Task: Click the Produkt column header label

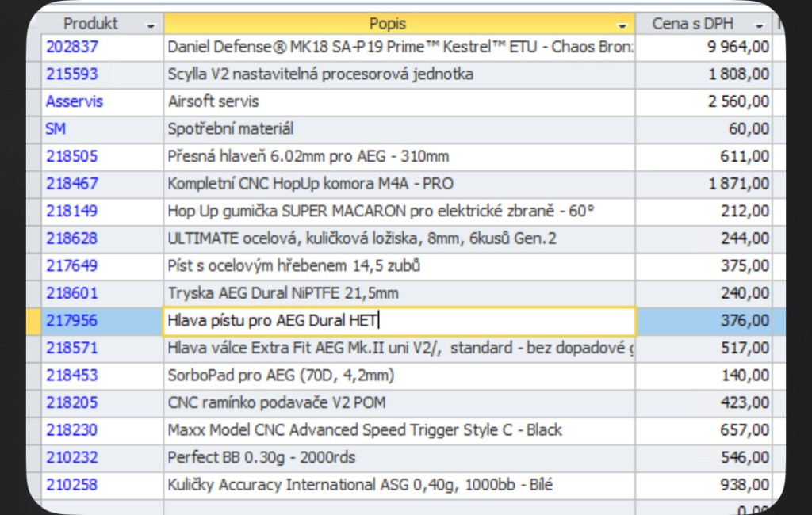Action: point(90,24)
